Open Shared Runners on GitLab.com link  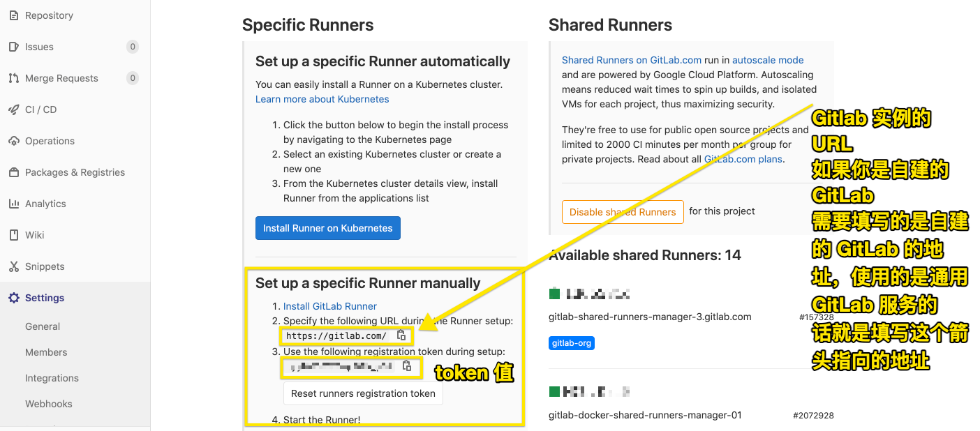(x=632, y=60)
